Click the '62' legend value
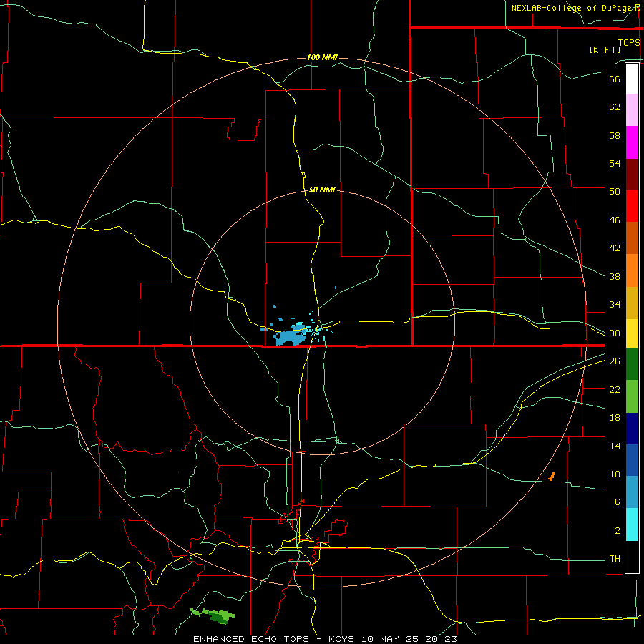This screenshot has height=644, width=644. pos(615,107)
